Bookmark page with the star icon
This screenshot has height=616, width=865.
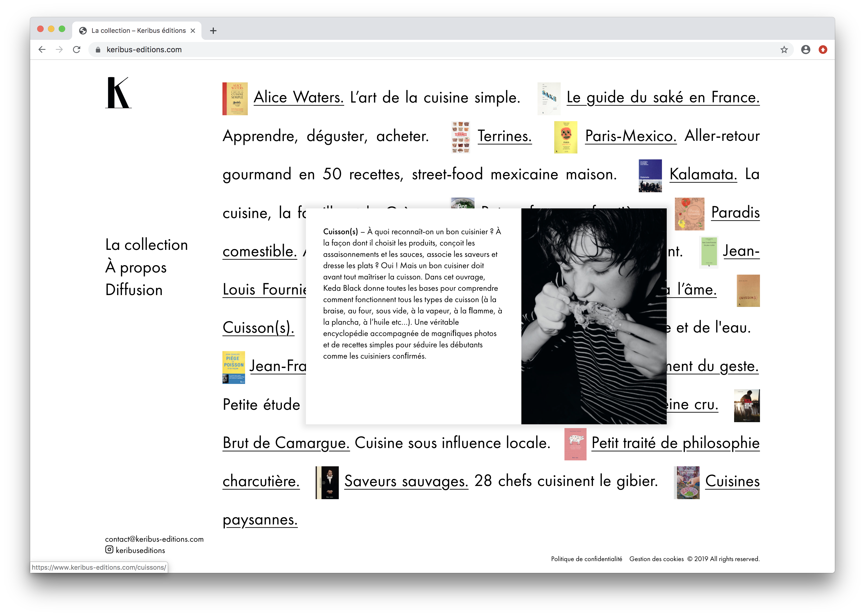pyautogui.click(x=784, y=50)
